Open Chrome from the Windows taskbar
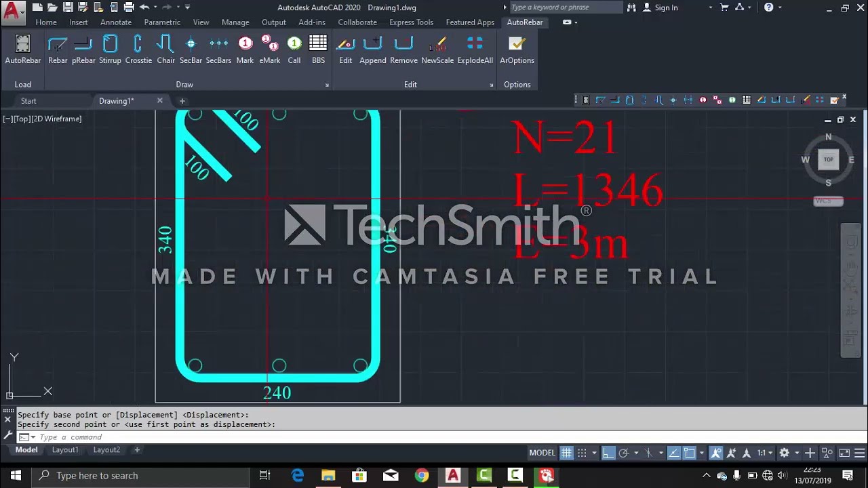 [422, 476]
